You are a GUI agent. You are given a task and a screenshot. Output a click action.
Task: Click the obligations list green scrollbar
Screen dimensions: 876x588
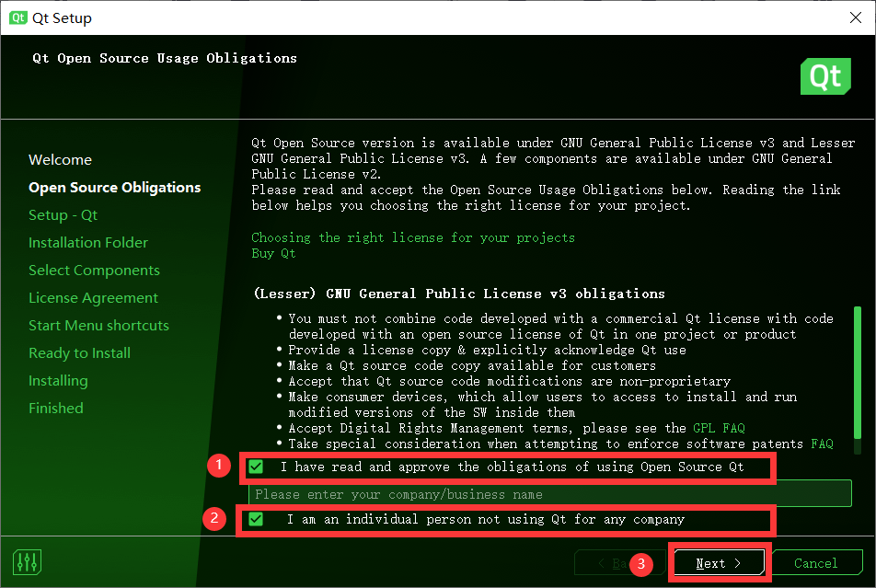857,373
